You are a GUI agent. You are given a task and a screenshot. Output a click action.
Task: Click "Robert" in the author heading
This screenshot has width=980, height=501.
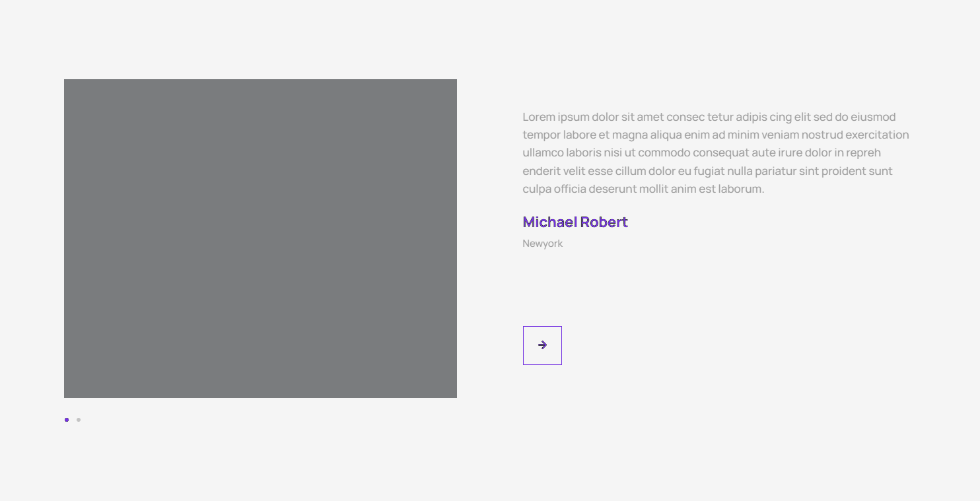604,222
